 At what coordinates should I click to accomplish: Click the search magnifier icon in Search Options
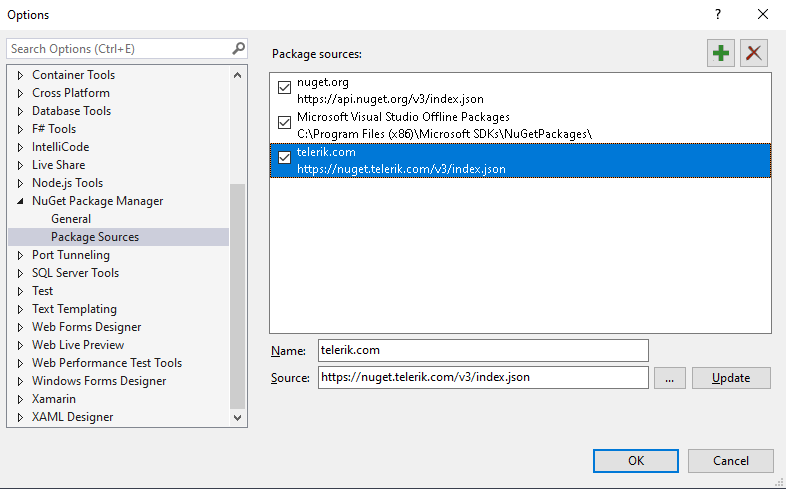(239, 48)
